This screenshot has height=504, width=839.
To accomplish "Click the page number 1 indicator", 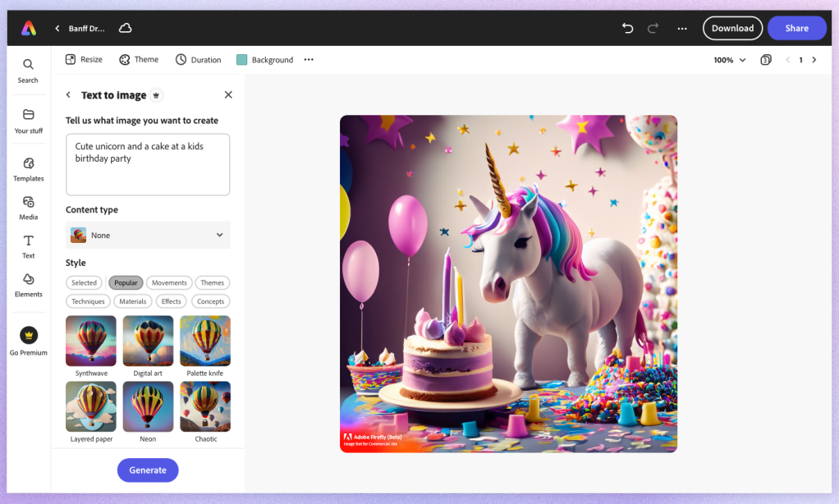I will coord(801,60).
